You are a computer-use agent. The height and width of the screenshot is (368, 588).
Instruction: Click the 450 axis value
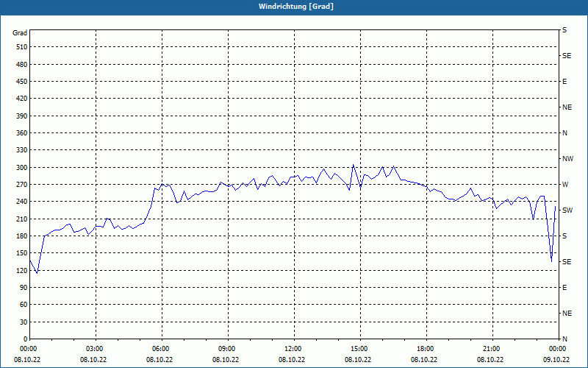click(x=22, y=82)
